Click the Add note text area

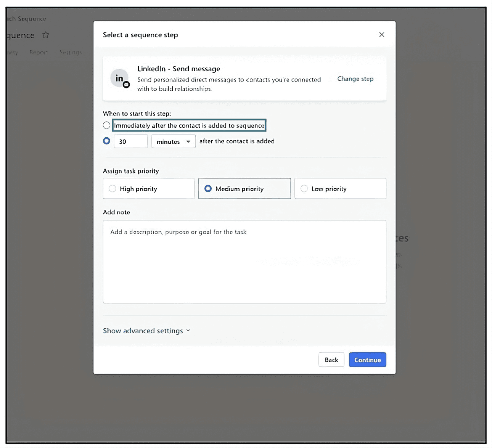pos(244,262)
